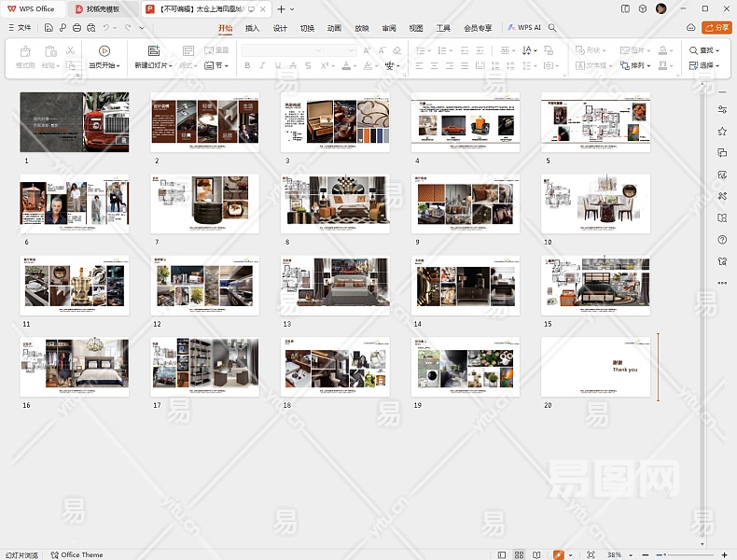Open the Insert ribbon tab
Image resolution: width=737 pixels, height=560 pixels.
click(252, 28)
